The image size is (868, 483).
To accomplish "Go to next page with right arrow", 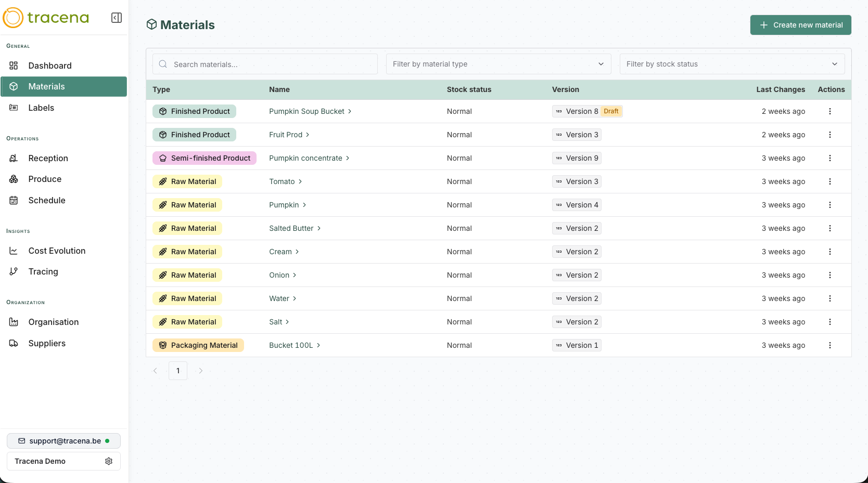I will click(201, 371).
